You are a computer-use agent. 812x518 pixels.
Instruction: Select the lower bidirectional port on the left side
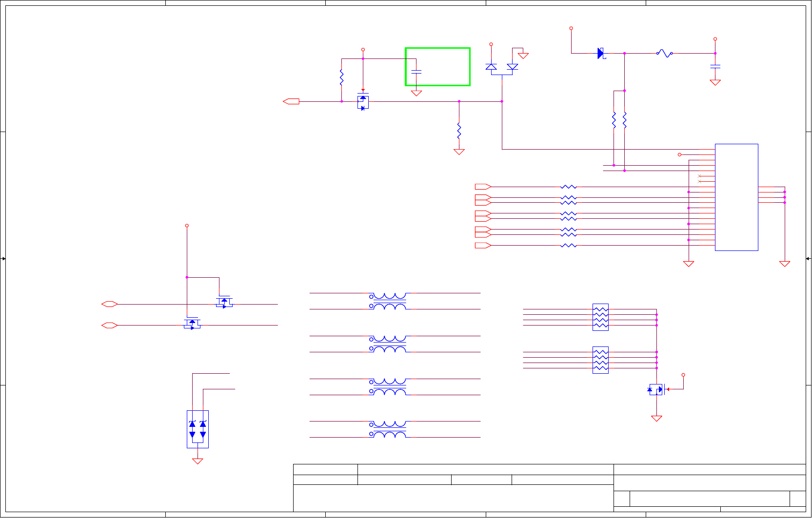click(109, 325)
